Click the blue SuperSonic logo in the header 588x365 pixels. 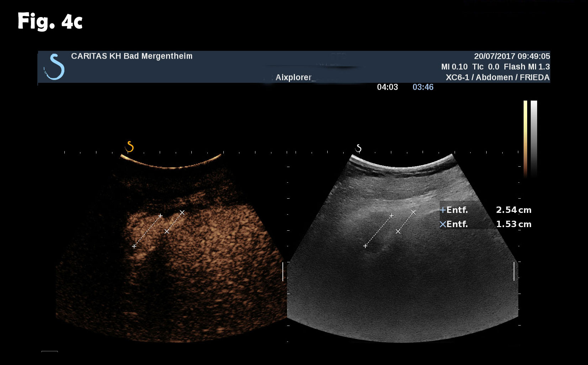54,67
